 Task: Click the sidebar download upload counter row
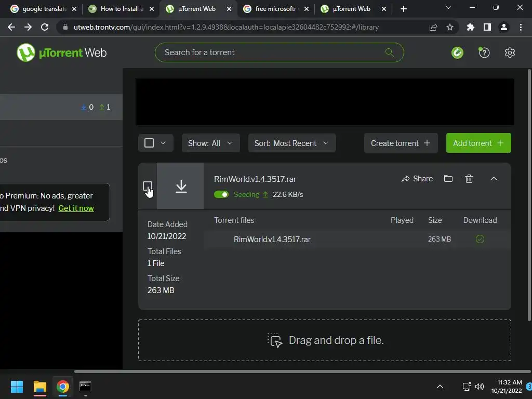(x=61, y=107)
